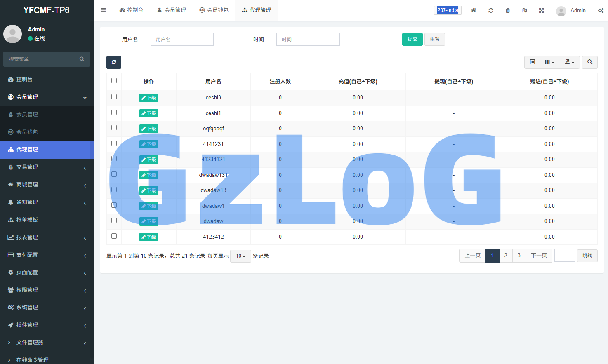Check the select-all checkbox in table header
The image size is (608, 364).
tap(114, 81)
